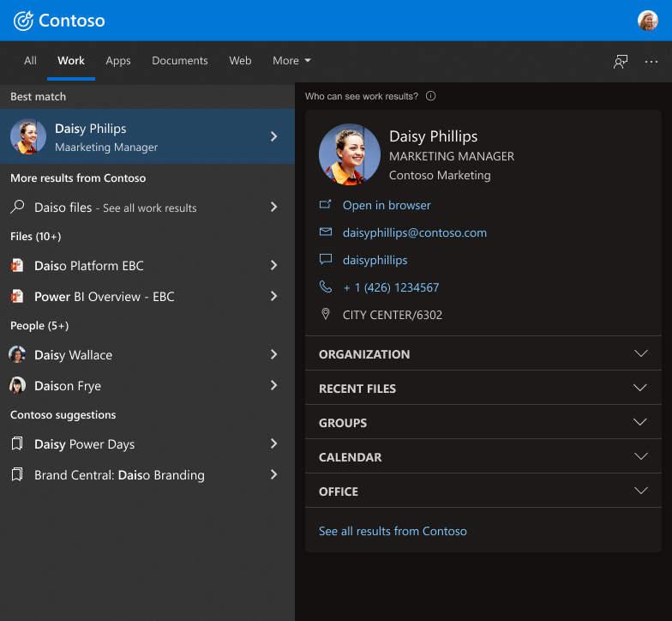Click the daisyphillips chat link
Viewport: 672px width, 621px height.
(x=375, y=261)
